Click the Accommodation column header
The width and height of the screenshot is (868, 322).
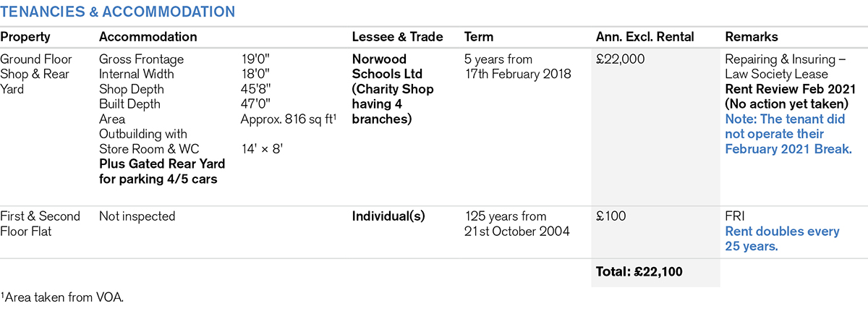point(148,37)
